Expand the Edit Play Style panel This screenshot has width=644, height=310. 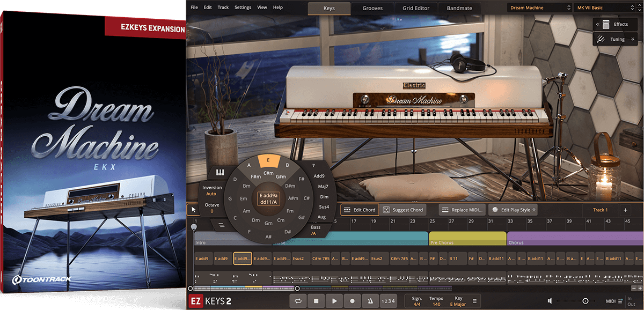[534, 210]
